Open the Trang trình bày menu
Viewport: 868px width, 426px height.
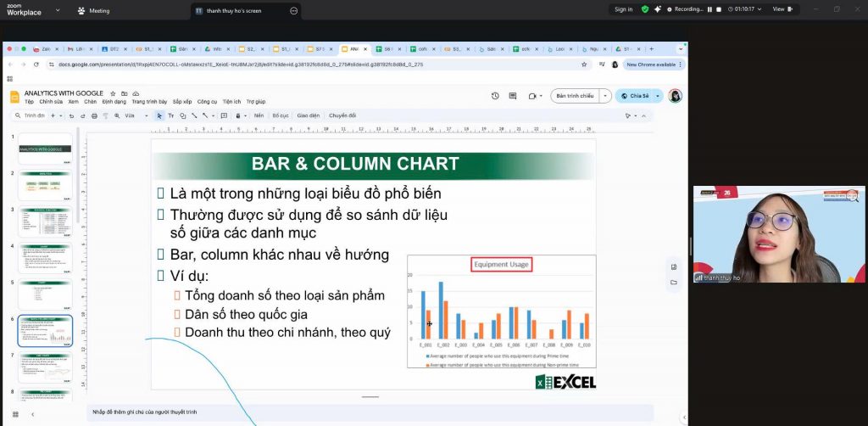pos(149,102)
